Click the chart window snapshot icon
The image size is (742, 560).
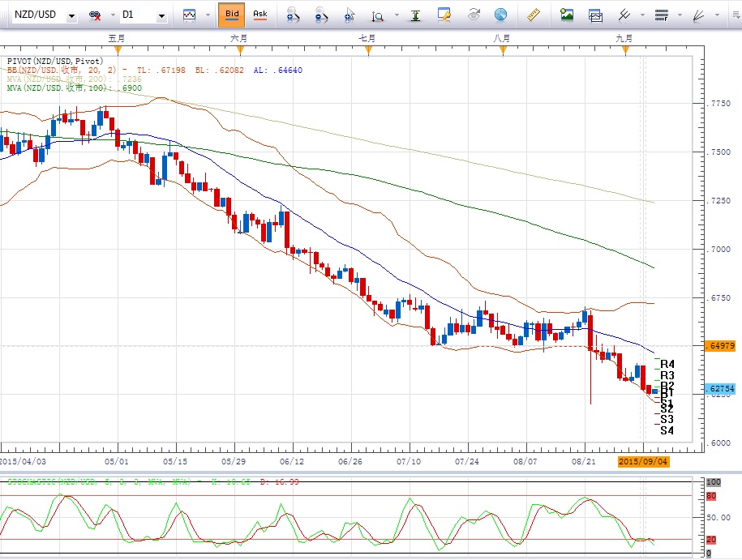pyautogui.click(x=595, y=15)
